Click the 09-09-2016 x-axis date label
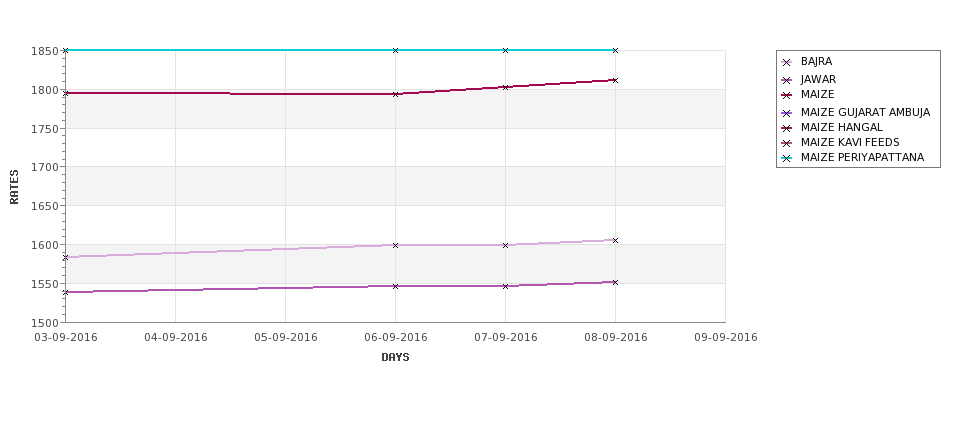The image size is (975, 429). pyautogui.click(x=726, y=337)
